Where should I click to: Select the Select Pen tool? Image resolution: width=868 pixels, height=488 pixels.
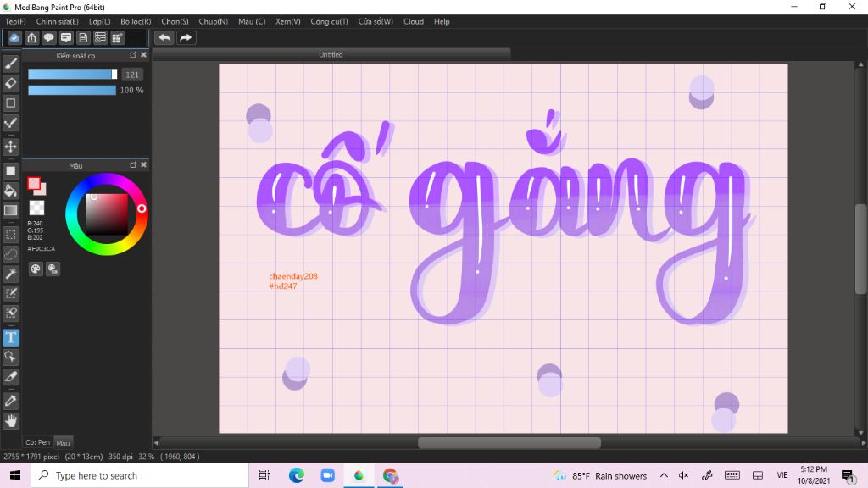(10, 293)
